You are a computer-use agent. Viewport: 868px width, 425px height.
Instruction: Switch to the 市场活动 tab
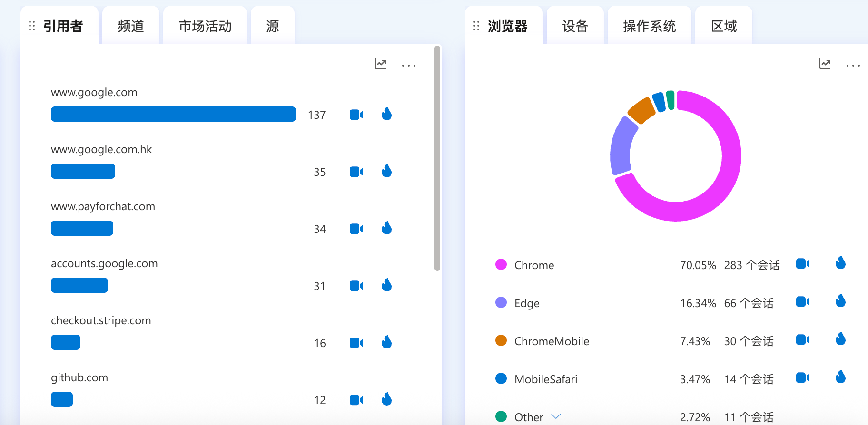[205, 25]
